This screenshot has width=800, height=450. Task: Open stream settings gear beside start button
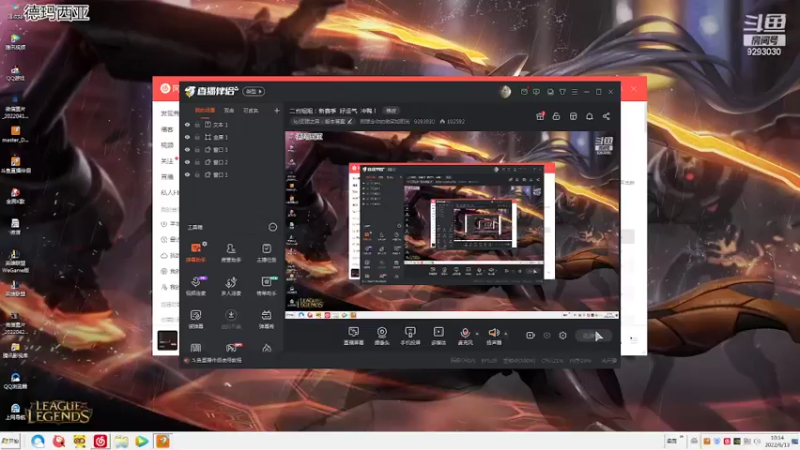[x=562, y=335]
